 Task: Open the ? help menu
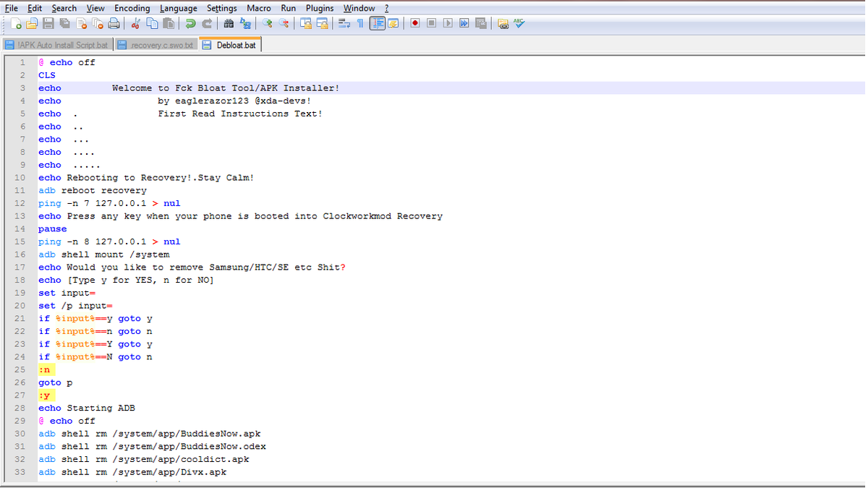pyautogui.click(x=387, y=8)
